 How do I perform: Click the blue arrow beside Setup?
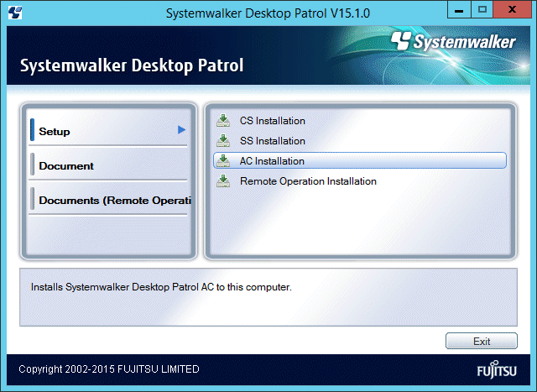pyautogui.click(x=181, y=130)
